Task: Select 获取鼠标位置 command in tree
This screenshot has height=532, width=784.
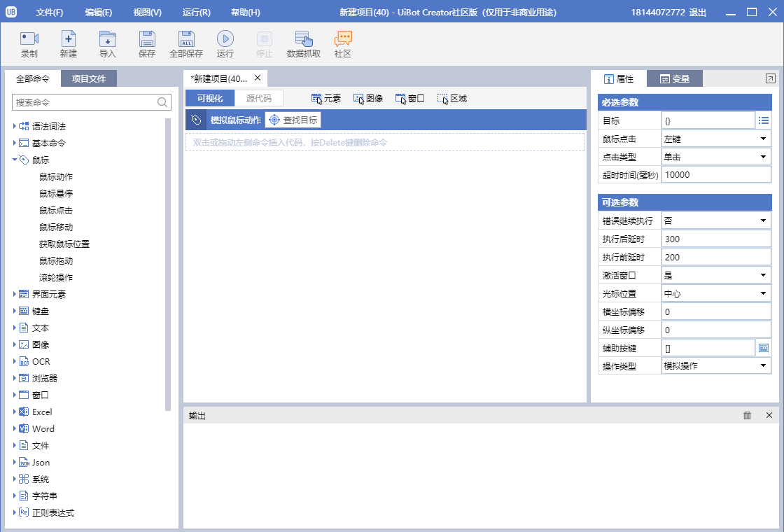Action: [x=64, y=244]
